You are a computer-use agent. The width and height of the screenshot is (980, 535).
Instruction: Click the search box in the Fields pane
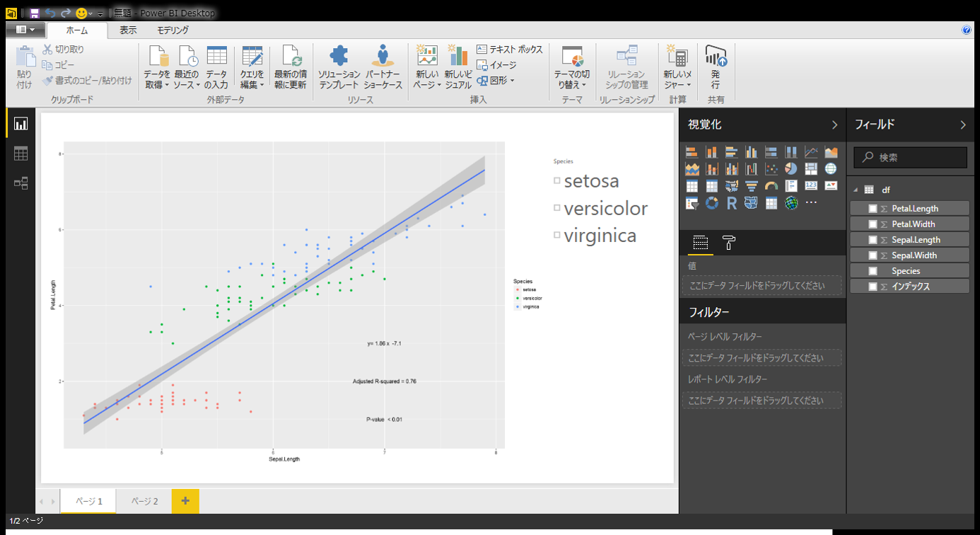[x=910, y=157]
